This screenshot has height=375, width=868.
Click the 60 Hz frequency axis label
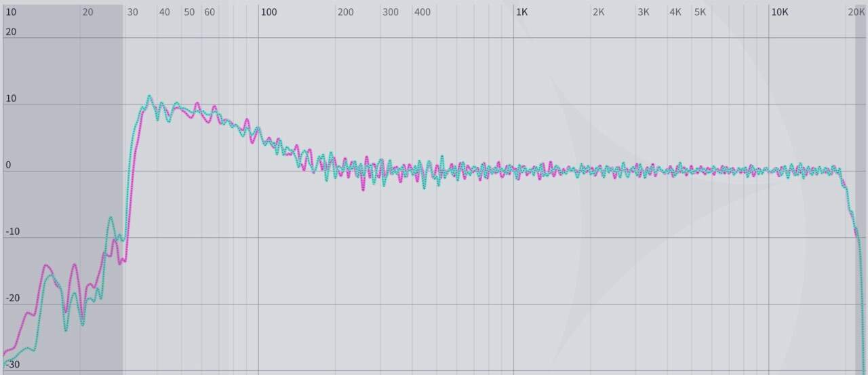pos(210,12)
